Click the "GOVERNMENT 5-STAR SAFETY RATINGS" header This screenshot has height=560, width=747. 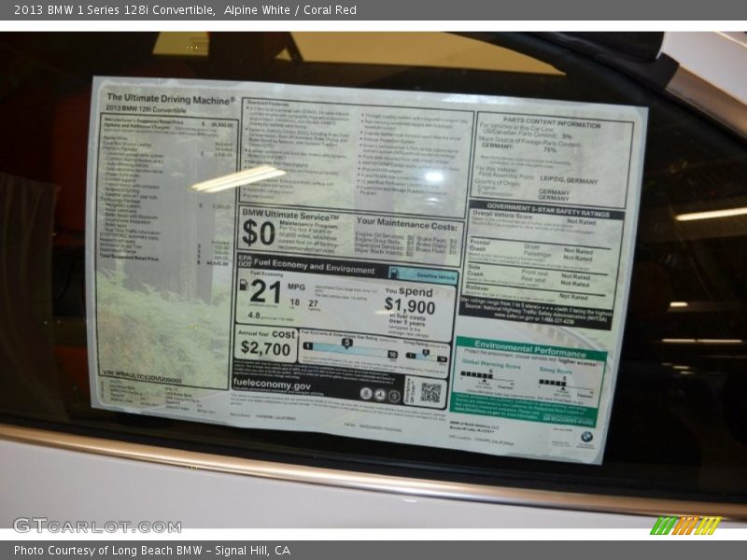pos(548,209)
